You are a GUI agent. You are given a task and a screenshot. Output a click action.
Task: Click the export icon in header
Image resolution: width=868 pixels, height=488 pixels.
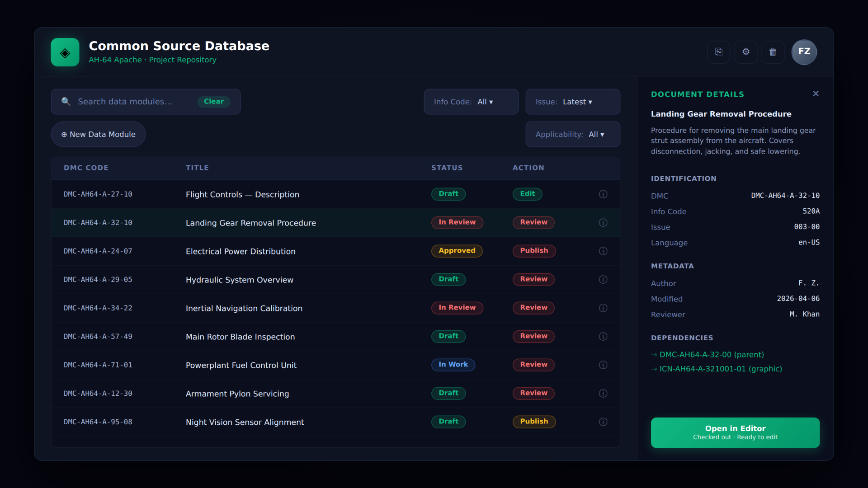tap(719, 52)
